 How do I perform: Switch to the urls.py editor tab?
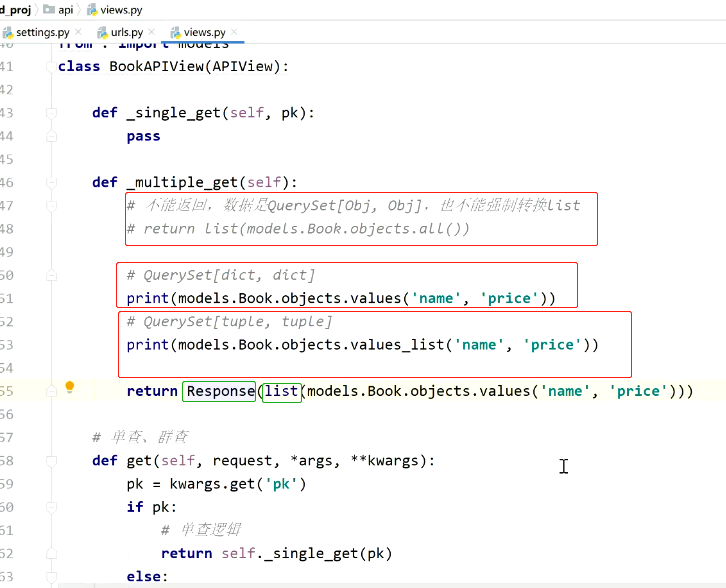tap(127, 32)
